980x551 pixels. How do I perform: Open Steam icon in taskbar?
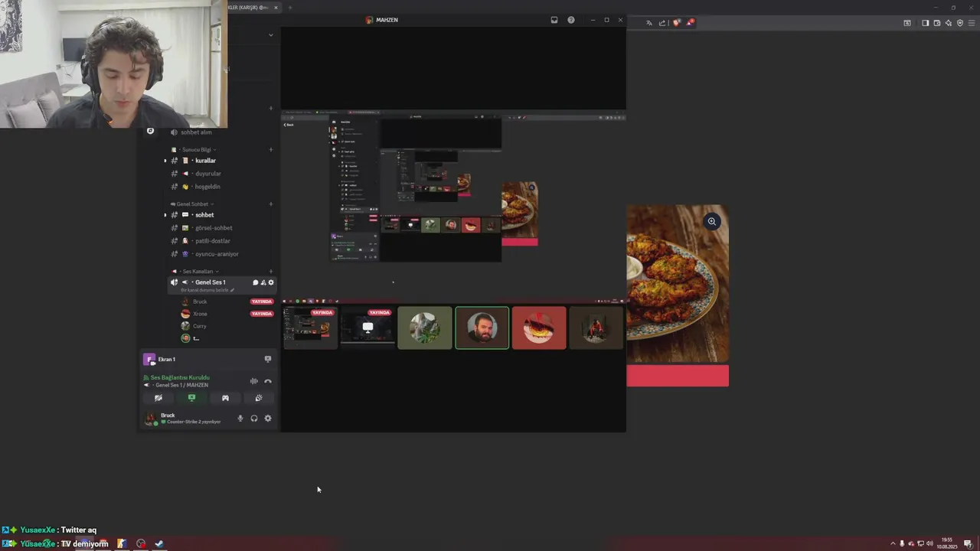tap(159, 544)
